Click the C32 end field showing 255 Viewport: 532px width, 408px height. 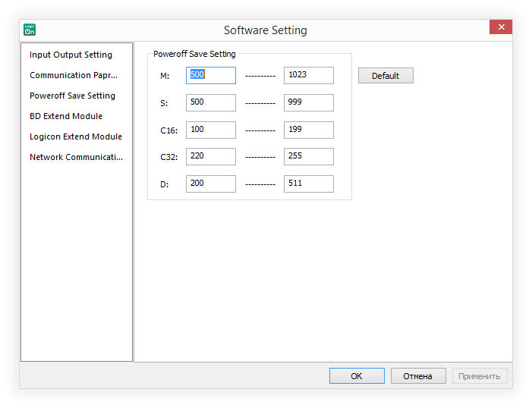tap(309, 156)
